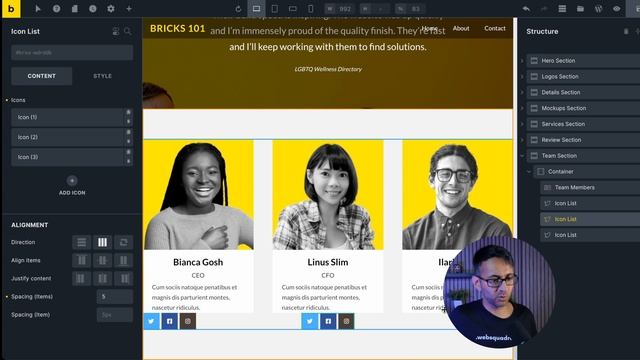640x360 pixels.
Task: Click Instagram icon under Linus Slim
Action: [x=346, y=321]
